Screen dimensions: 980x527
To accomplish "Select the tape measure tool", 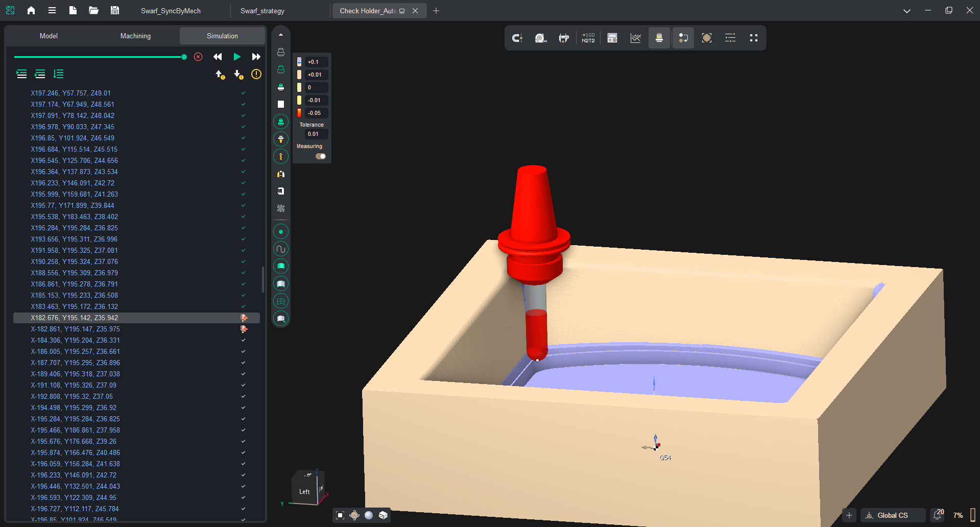I will pos(541,38).
